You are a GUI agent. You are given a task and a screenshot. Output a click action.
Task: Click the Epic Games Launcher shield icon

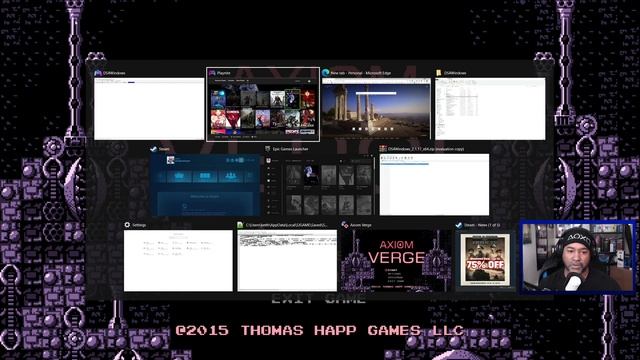[268, 149]
